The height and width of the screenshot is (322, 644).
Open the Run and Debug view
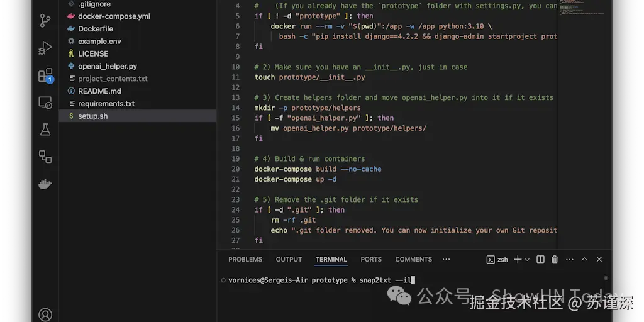(x=45, y=48)
